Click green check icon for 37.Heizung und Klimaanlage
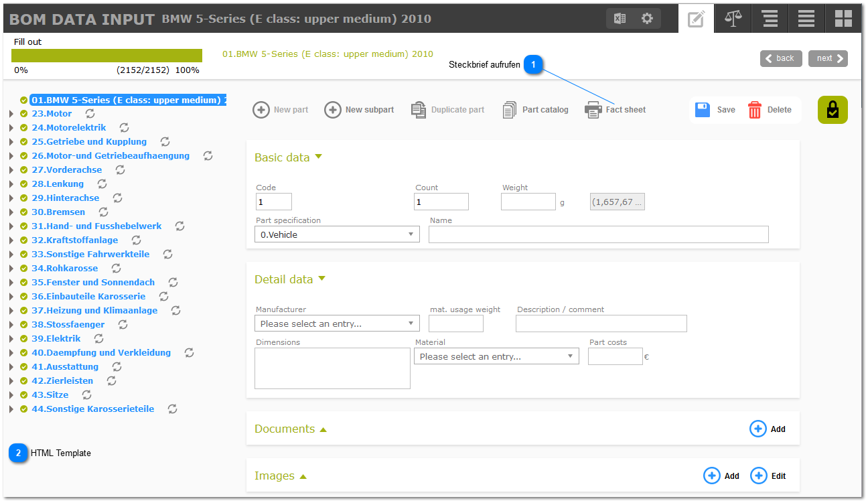Image resolution: width=868 pixels, height=503 pixels. click(23, 311)
